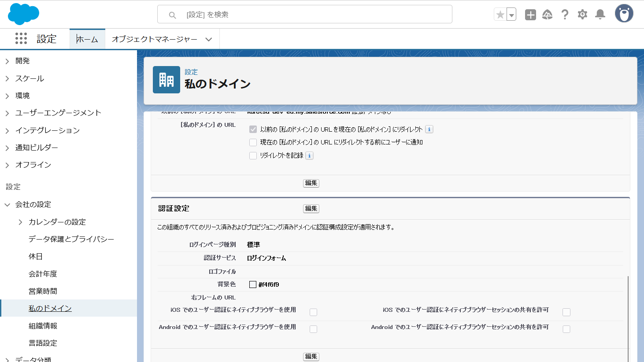
Task: Click 編集 button below redirect options
Action: (x=311, y=183)
